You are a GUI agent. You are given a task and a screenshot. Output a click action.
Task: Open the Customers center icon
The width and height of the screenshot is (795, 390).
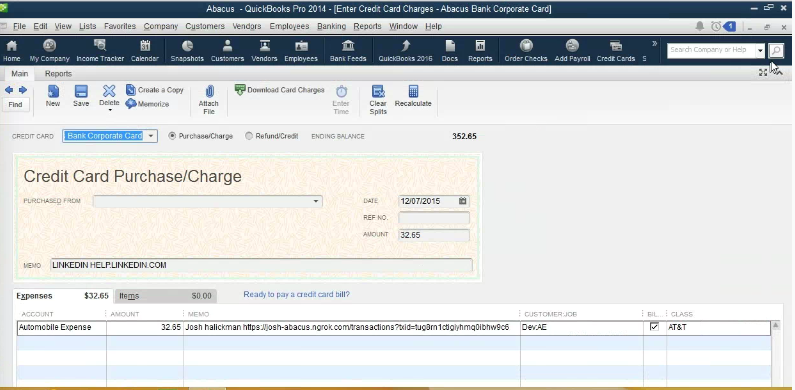pos(227,51)
